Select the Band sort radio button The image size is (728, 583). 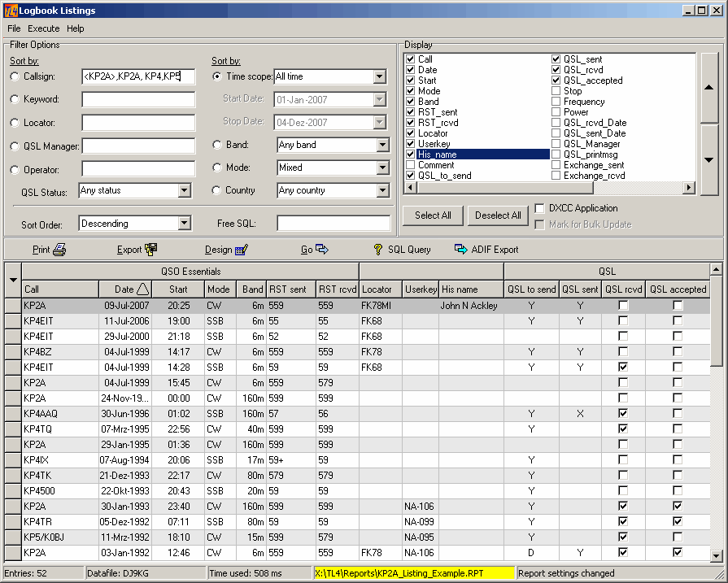[x=217, y=145]
